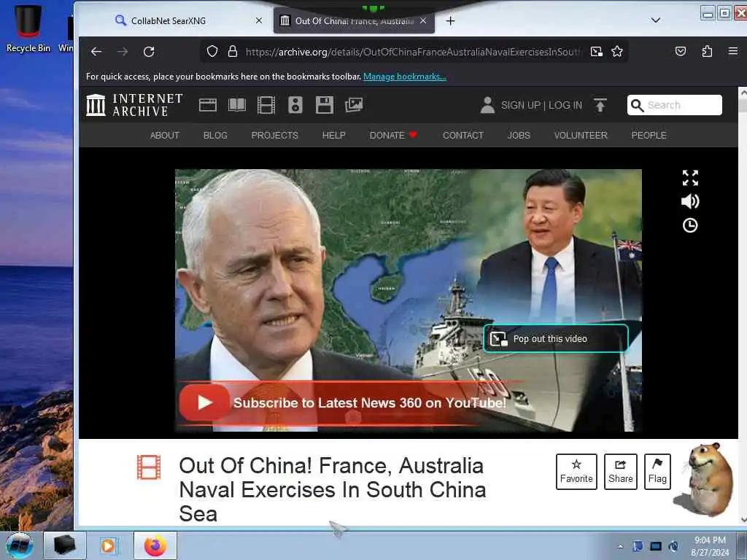Click LOG IN link
Screen dimensions: 747x560
click(x=565, y=105)
